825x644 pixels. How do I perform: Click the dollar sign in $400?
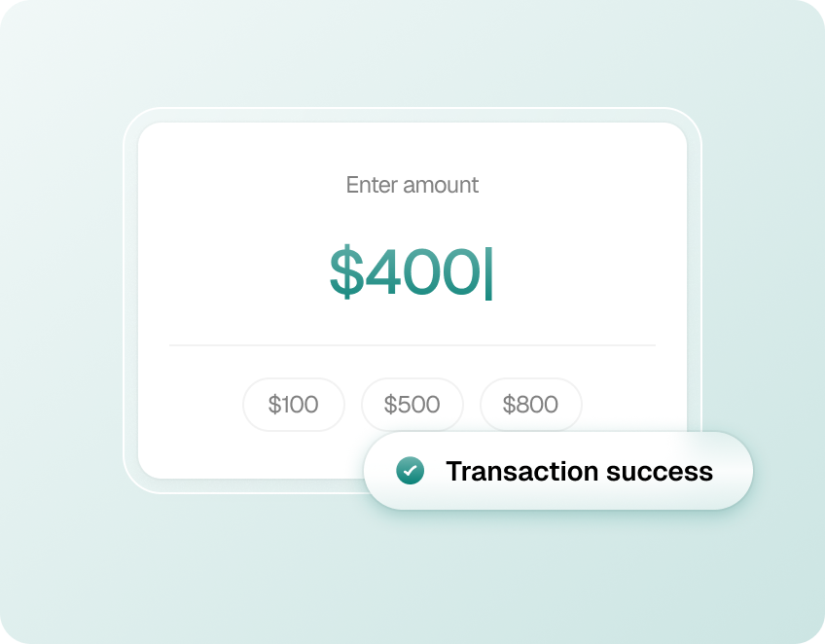point(346,272)
